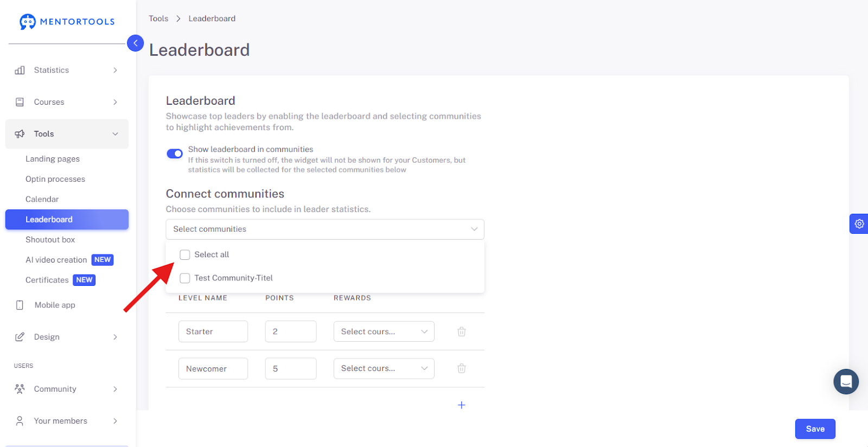The width and height of the screenshot is (868, 447).
Task: Collapse sidebar with blue arrow button
Action: [135, 43]
